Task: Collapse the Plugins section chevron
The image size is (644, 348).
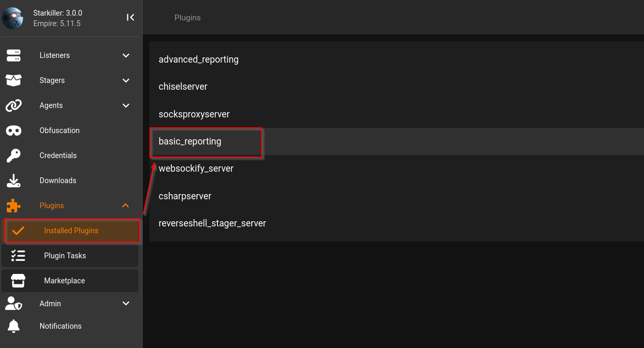Action: pyautogui.click(x=125, y=206)
